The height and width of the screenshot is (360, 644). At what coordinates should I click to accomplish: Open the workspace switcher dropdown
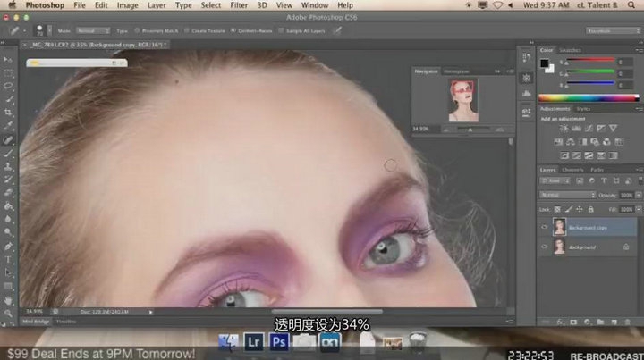tap(612, 29)
